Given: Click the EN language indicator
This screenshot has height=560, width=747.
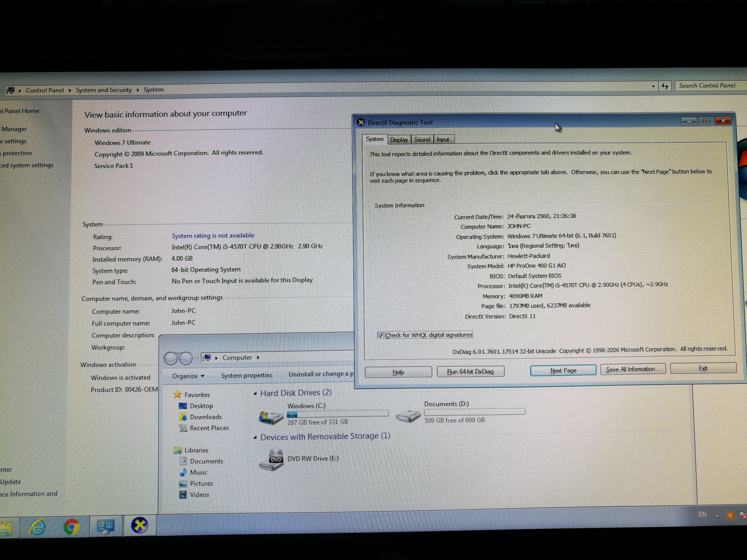Looking at the screenshot, I should [702, 514].
